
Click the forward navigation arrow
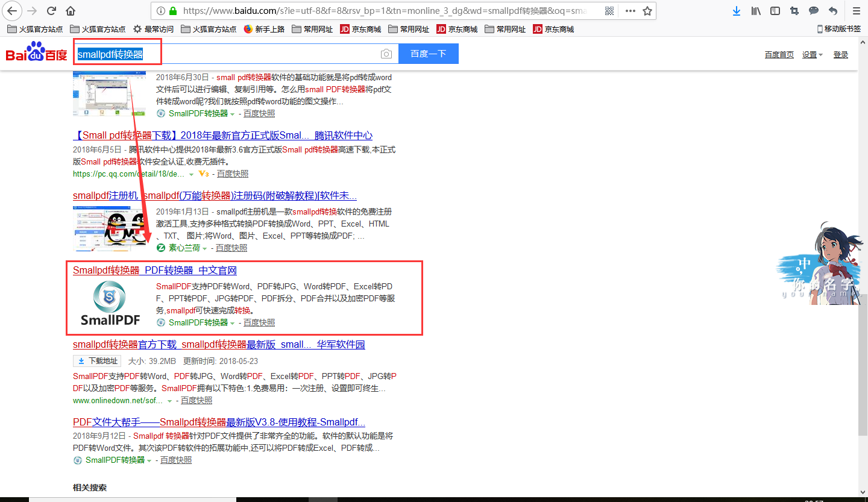pyautogui.click(x=33, y=11)
